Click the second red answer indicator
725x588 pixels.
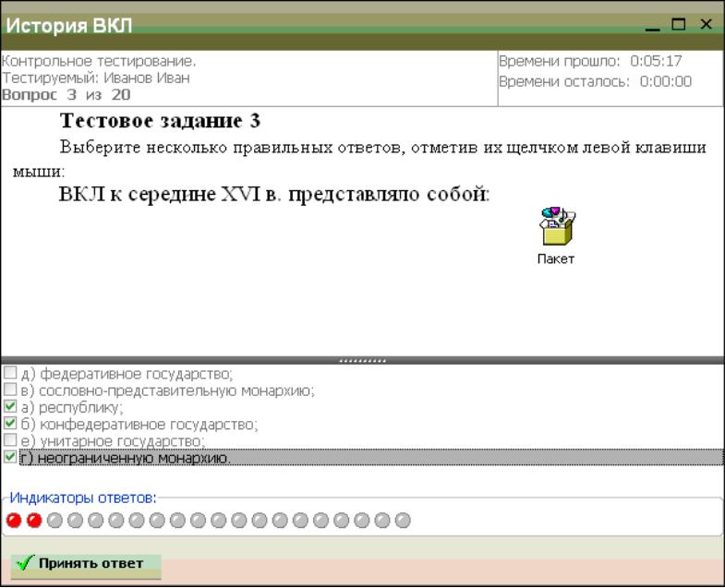tap(34, 521)
